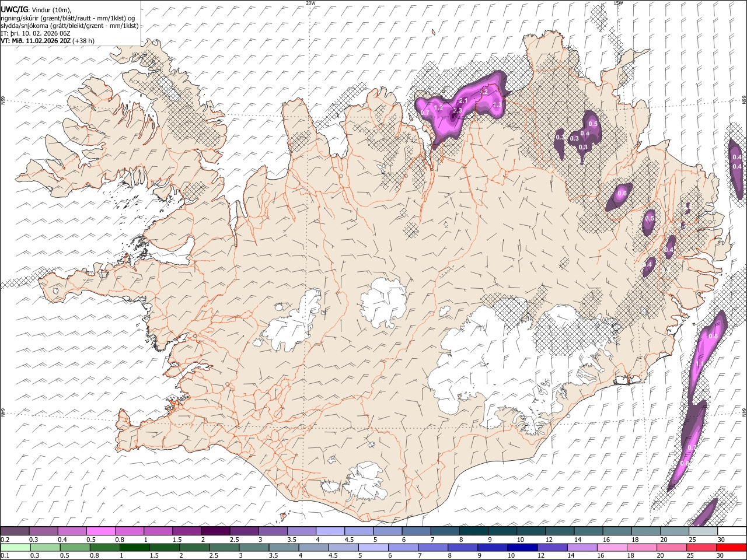Select the bright pink snow swatch between 0.5 and 0.8
This screenshot has height=560, width=747.
[x=102, y=531]
